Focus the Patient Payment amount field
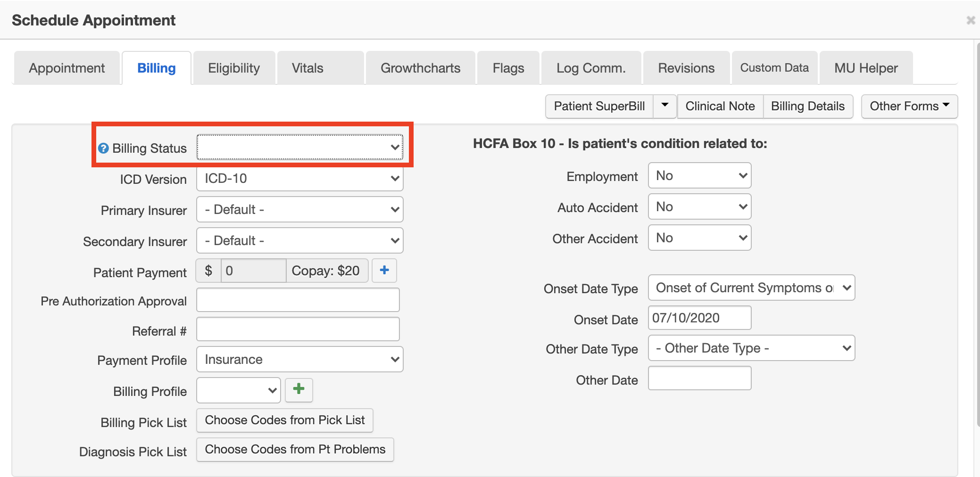 click(x=253, y=271)
